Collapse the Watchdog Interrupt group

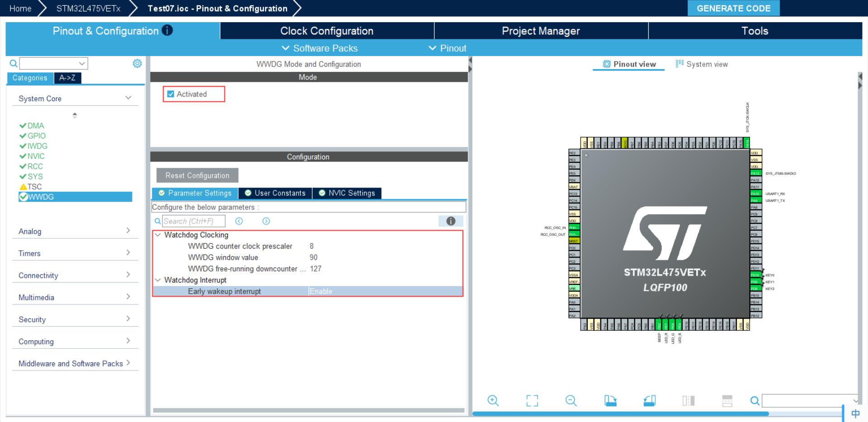click(158, 280)
